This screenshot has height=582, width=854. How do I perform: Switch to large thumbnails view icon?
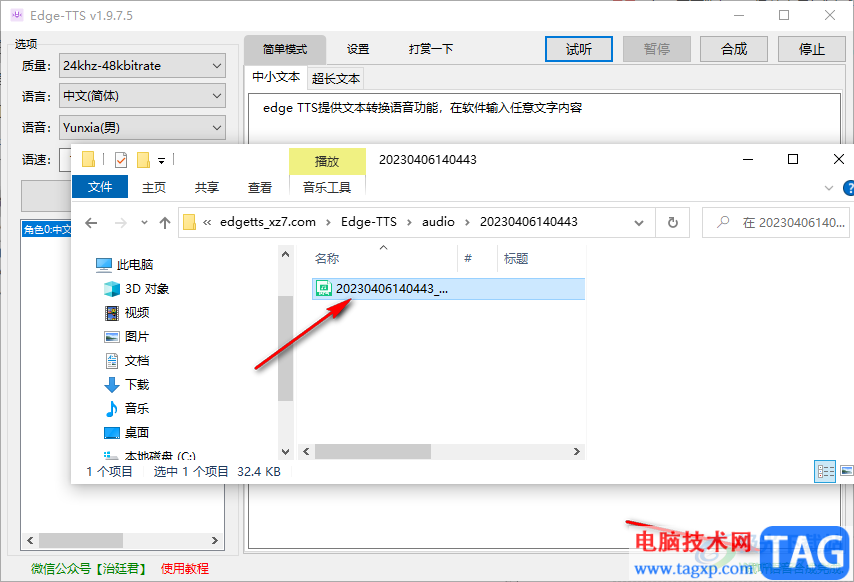click(x=846, y=471)
